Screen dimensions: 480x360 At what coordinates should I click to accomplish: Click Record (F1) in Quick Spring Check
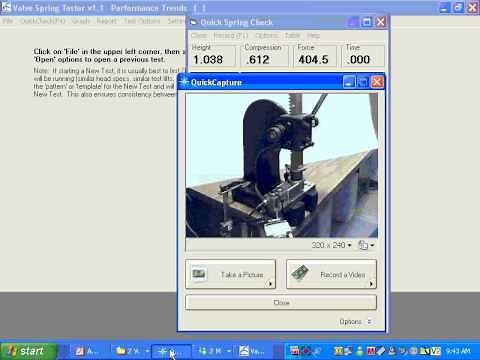click(x=231, y=35)
